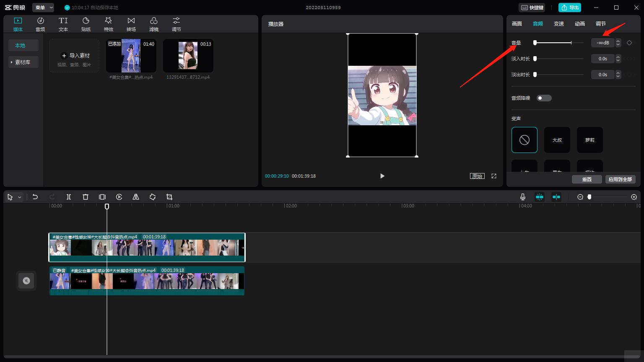This screenshot has width=644, height=362.
Task: Enable the 音频降噪 noise reduction switch
Action: (x=544, y=98)
